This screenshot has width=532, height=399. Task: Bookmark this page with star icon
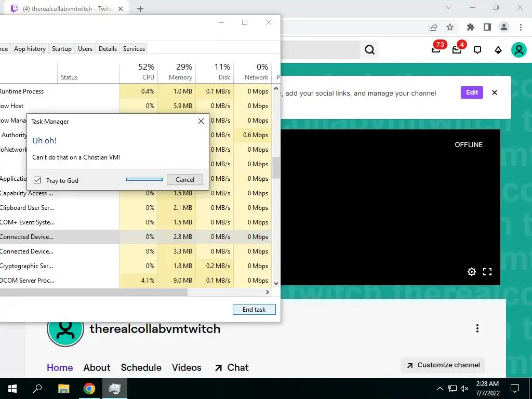point(450,27)
